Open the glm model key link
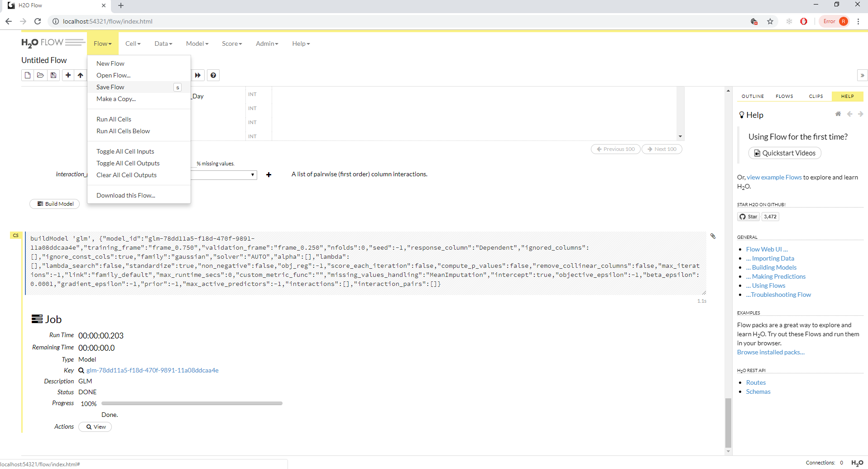Viewport: 868px width, 469px height. click(153, 370)
